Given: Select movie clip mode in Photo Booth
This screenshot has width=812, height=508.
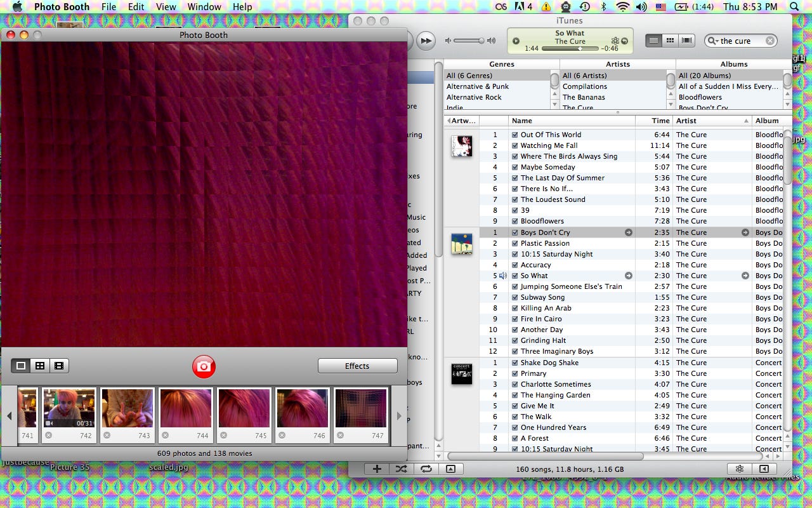Looking at the screenshot, I should (x=59, y=366).
